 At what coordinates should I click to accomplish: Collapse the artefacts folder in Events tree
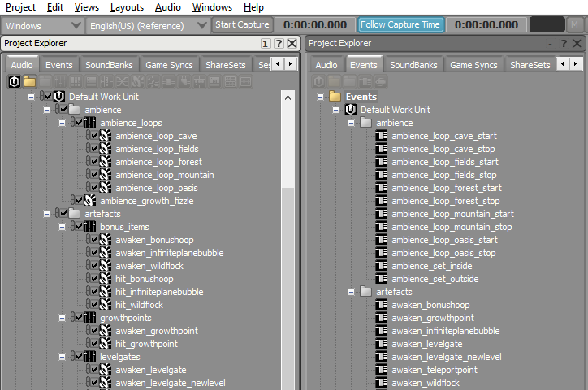pos(351,292)
